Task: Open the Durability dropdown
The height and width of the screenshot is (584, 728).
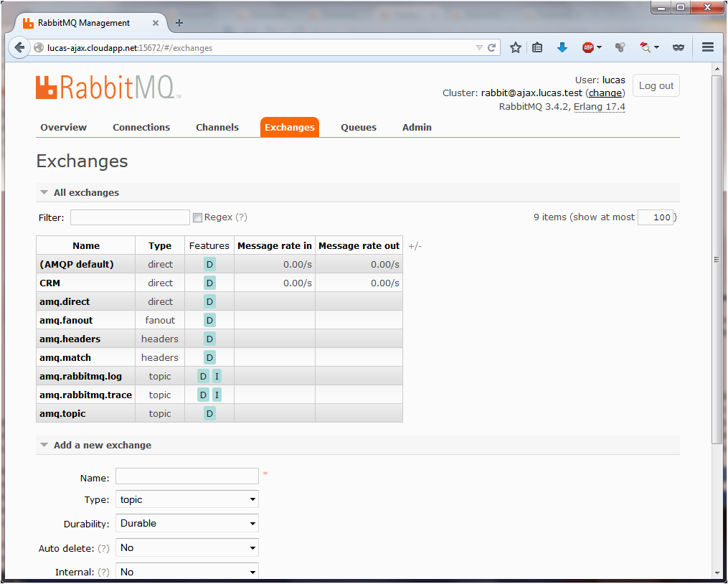Action: [x=186, y=524]
